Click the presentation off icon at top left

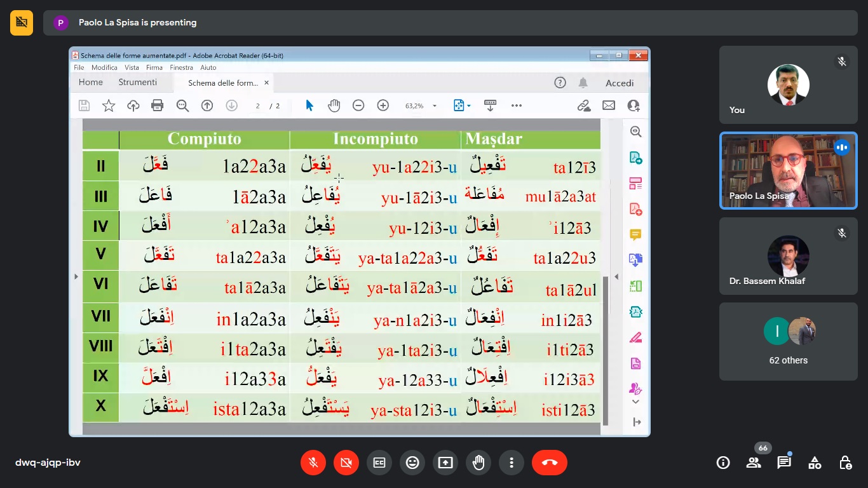(x=22, y=23)
